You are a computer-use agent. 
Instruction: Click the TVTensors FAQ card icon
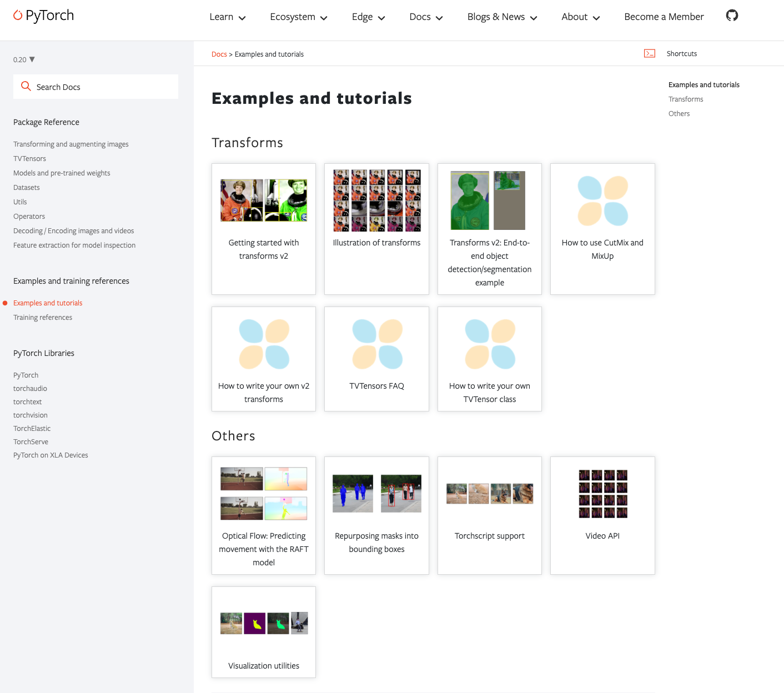(x=377, y=344)
